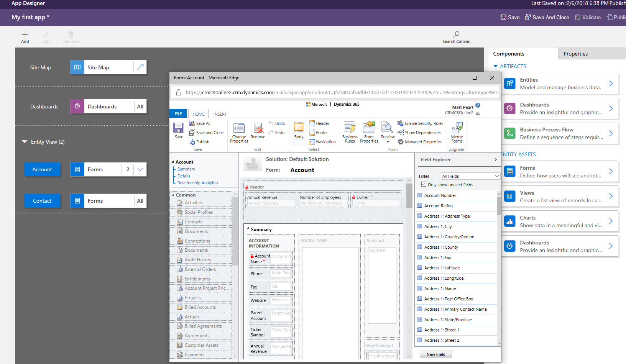Expand the Views entity asset chevron
The image size is (626, 364).
pos(611,196)
